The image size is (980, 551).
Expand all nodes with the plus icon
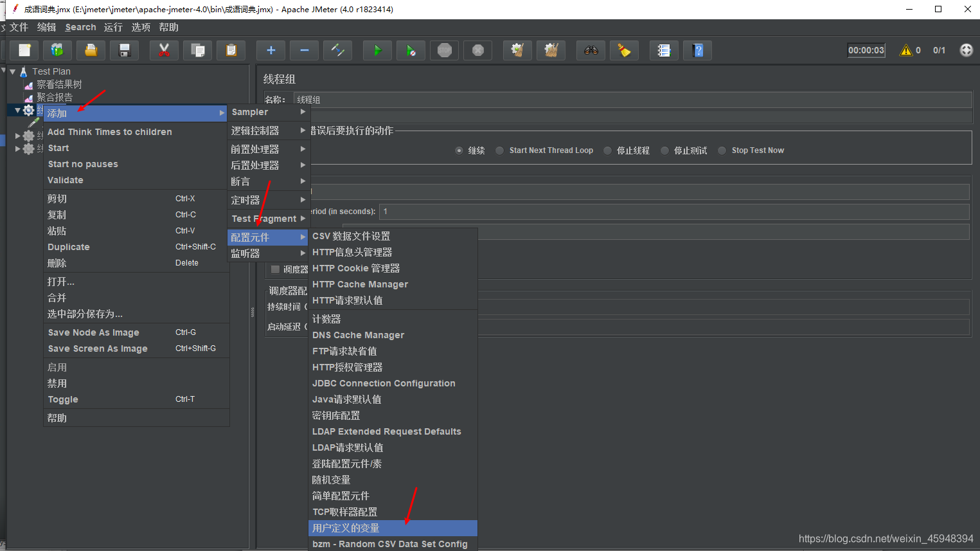pos(271,50)
